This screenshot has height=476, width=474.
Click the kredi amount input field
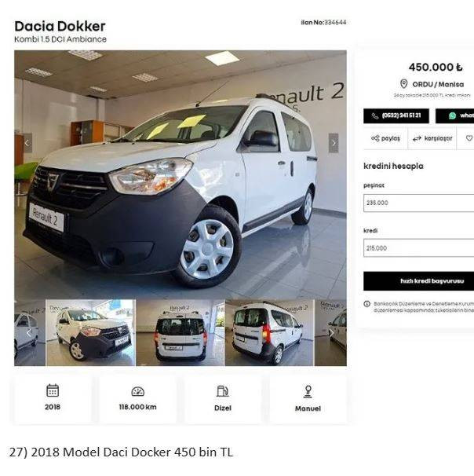pos(418,248)
